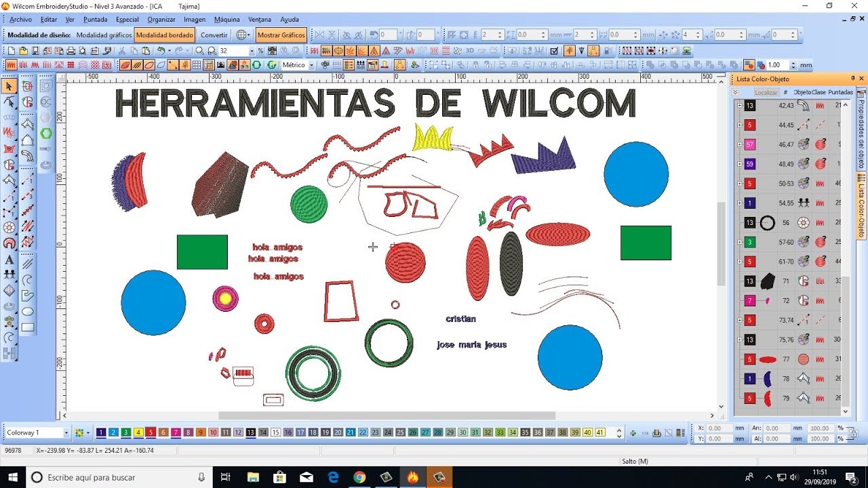Image resolution: width=868 pixels, height=488 pixels.
Task: Click the 3D view icon
Action: click(469, 51)
